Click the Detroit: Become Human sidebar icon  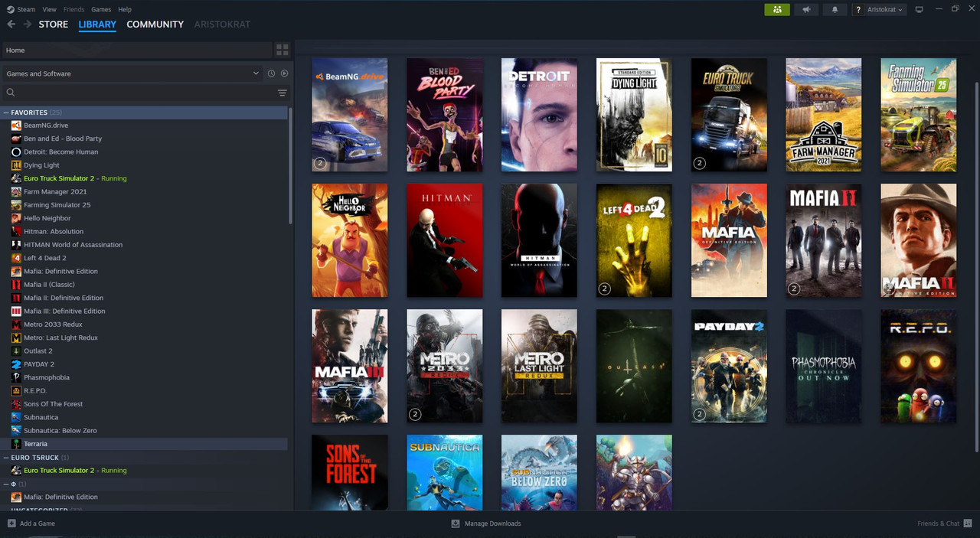pos(16,152)
